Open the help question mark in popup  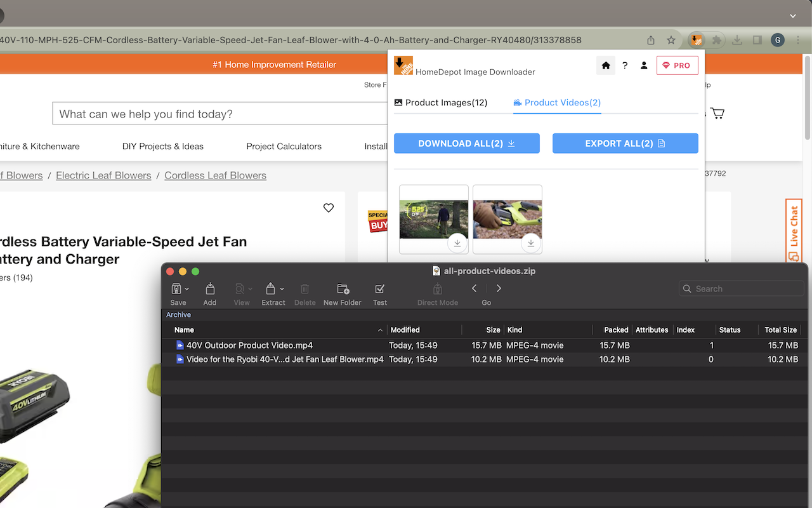click(x=625, y=65)
